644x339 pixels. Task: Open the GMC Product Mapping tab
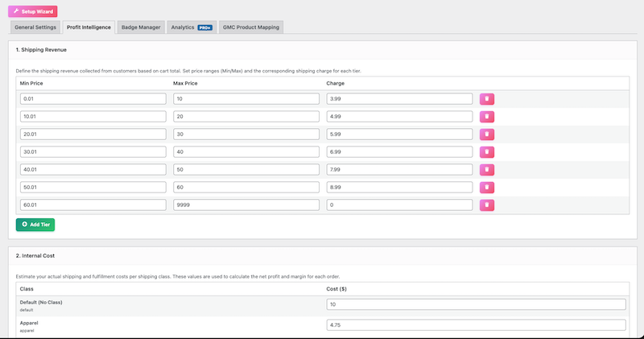pos(251,27)
